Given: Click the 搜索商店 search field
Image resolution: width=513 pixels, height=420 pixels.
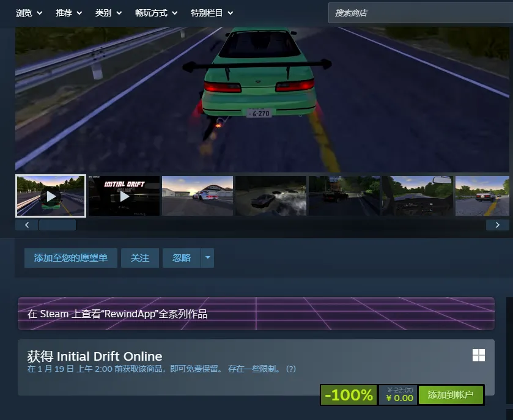Looking at the screenshot, I should click(x=421, y=13).
